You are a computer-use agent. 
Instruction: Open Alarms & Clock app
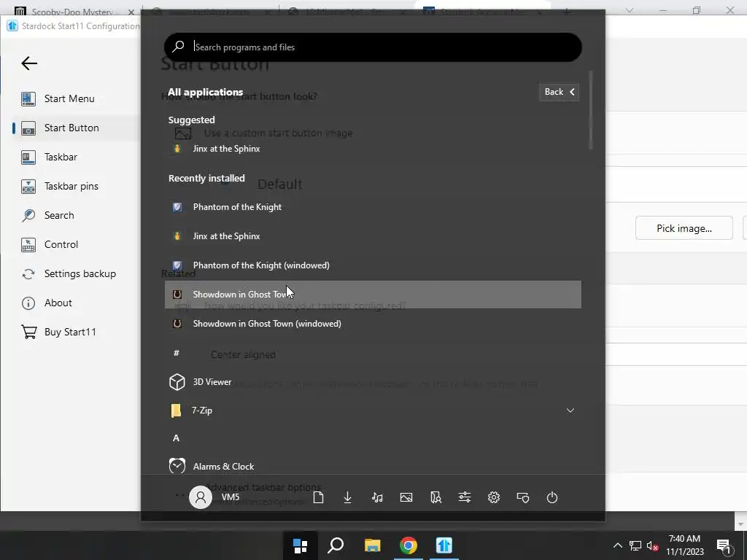point(373,466)
